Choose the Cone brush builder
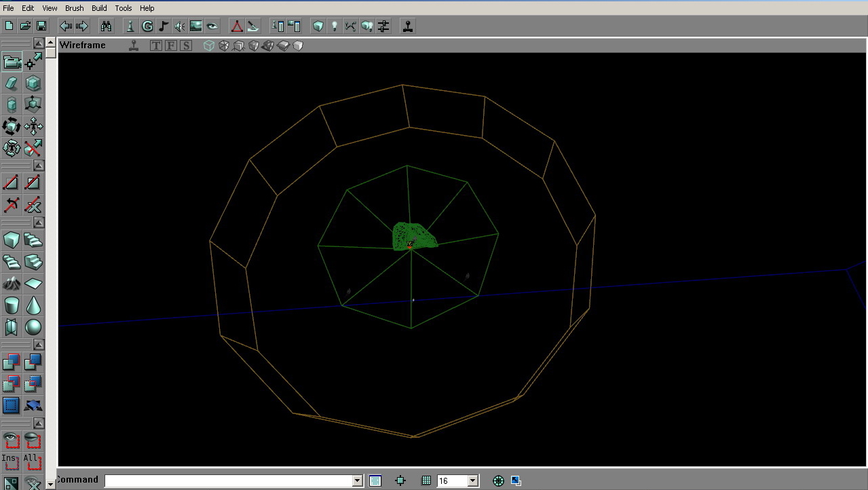Viewport: 868px width, 490px height. coord(33,305)
